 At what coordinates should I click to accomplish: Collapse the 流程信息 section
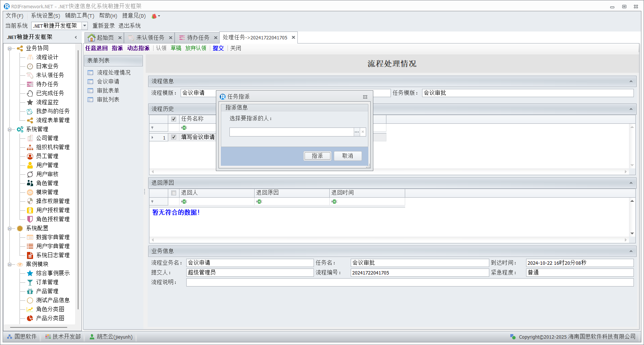click(631, 81)
